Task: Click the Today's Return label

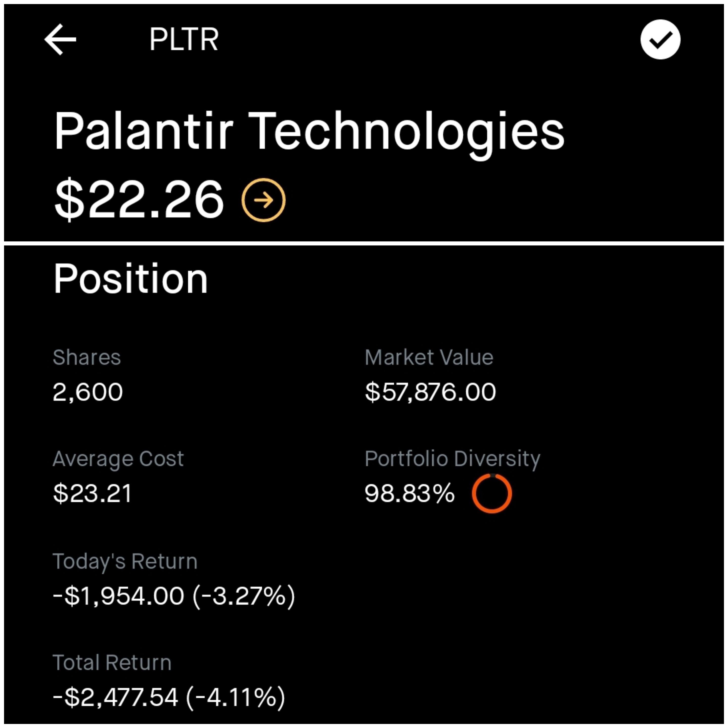Action: (x=125, y=561)
